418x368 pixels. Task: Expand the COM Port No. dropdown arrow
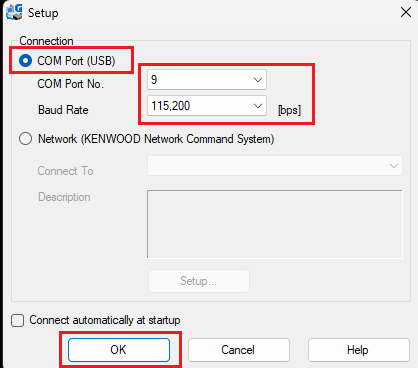257,80
